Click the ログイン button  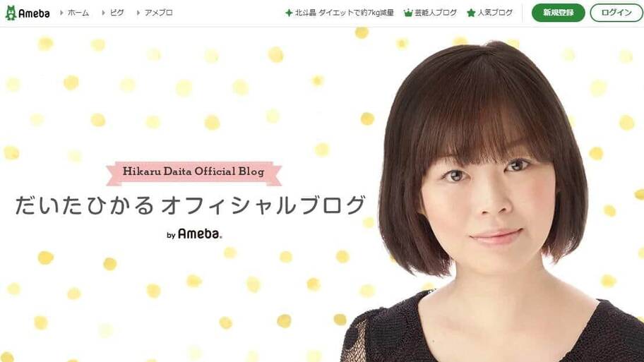coord(616,13)
